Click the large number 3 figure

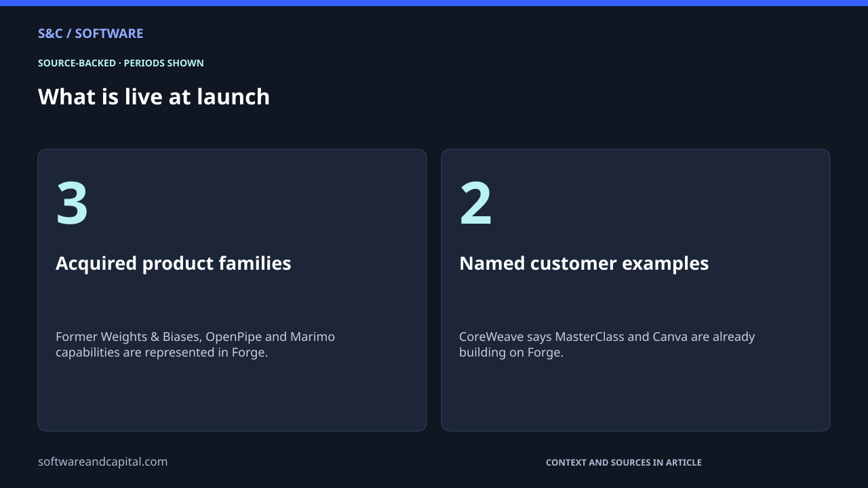tap(72, 203)
